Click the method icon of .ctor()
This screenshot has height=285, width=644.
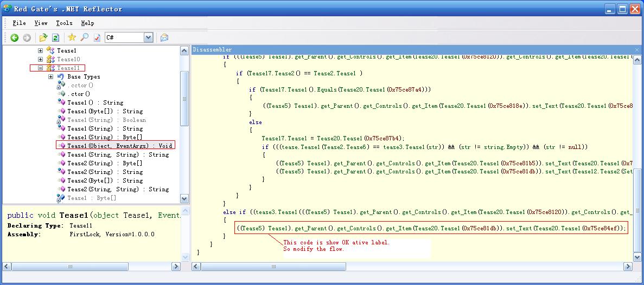[x=61, y=94]
